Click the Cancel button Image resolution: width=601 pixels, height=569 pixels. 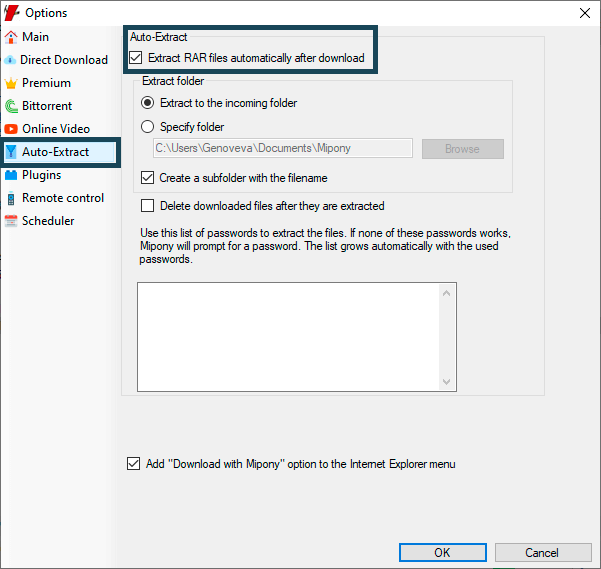tap(543, 553)
